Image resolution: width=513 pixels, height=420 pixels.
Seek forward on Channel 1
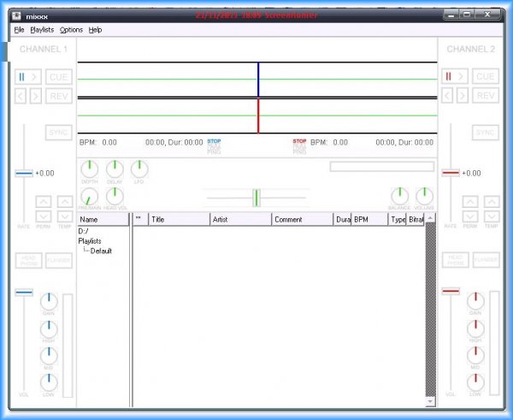click(x=36, y=97)
